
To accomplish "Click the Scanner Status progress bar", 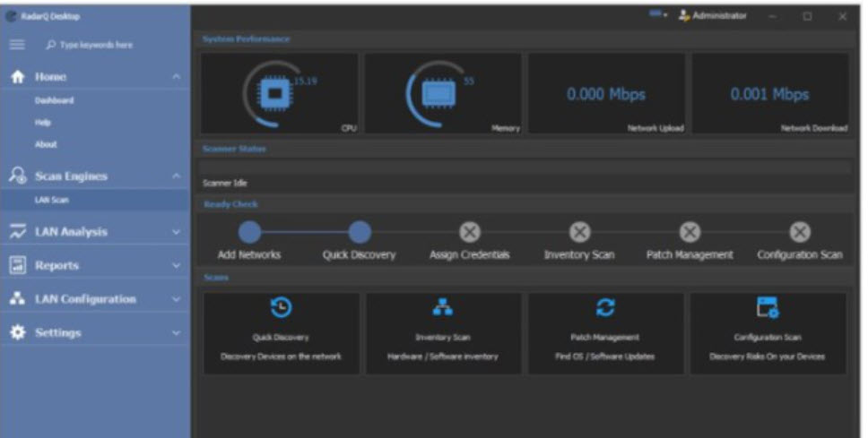I will point(525,166).
